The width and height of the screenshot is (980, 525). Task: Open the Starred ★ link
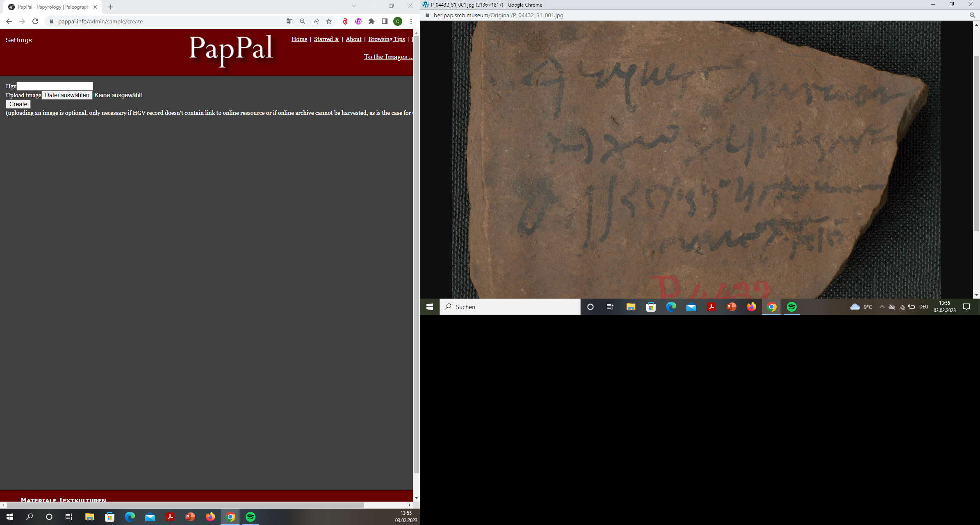click(x=326, y=39)
